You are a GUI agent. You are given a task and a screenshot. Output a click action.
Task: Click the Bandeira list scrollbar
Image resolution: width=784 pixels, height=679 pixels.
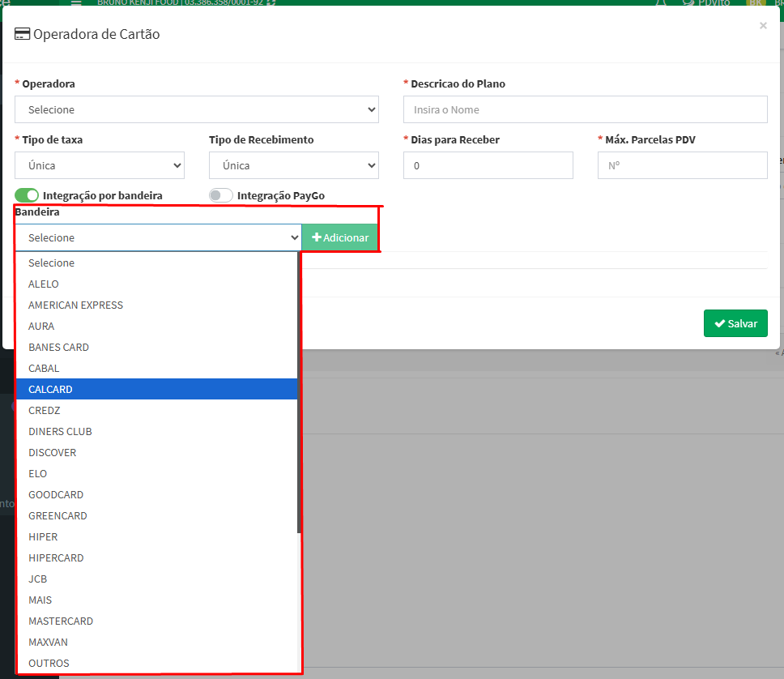[x=299, y=393]
